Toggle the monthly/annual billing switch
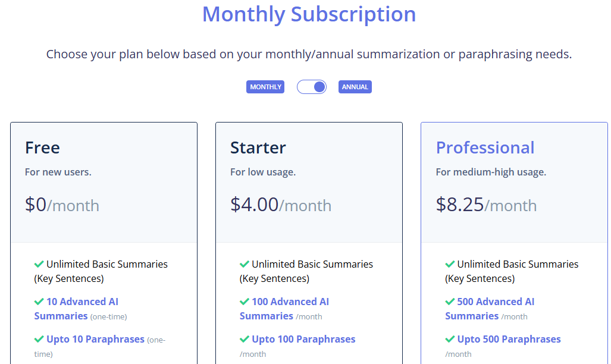 point(311,87)
